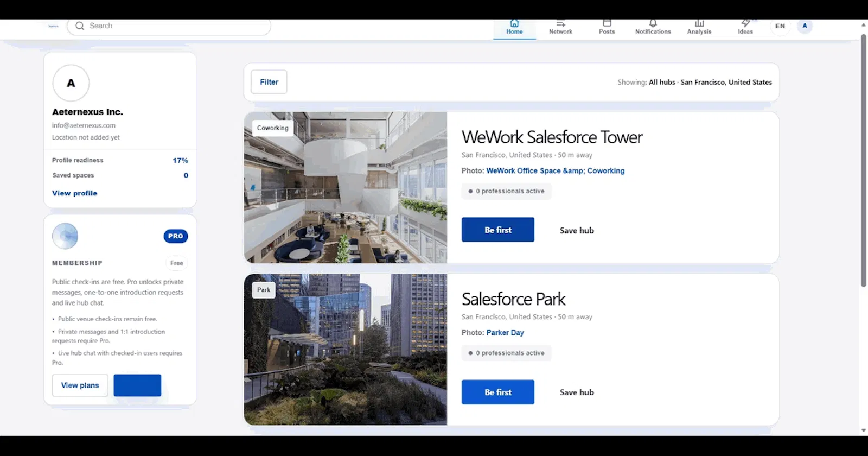Click the scrollbar down arrow

pos(864,430)
